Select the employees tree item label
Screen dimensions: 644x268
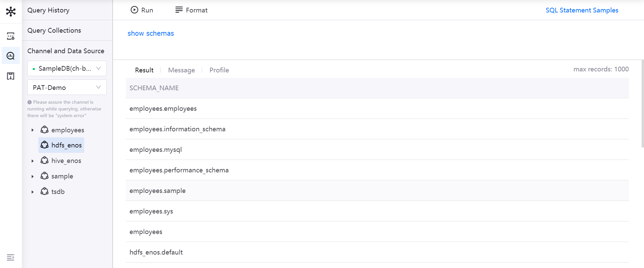[x=68, y=130]
